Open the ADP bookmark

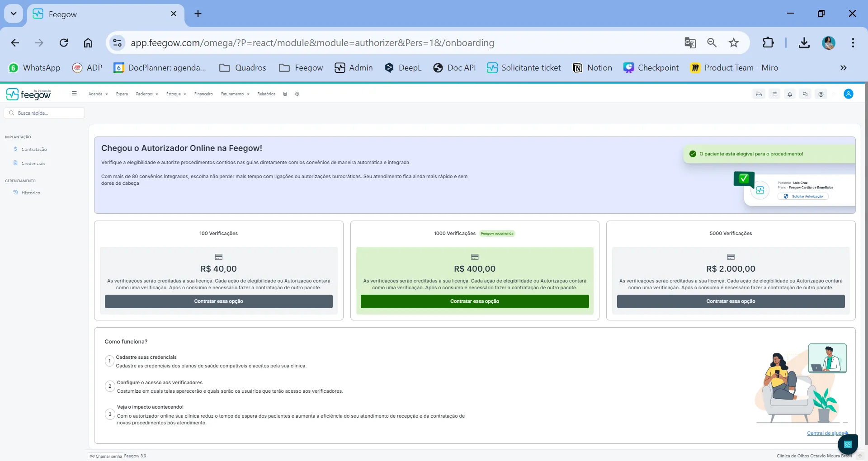tap(87, 68)
